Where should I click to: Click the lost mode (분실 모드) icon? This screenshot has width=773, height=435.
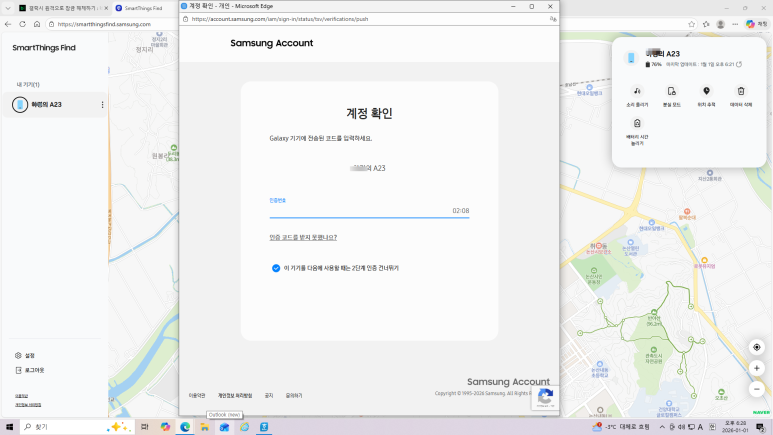pos(671,91)
